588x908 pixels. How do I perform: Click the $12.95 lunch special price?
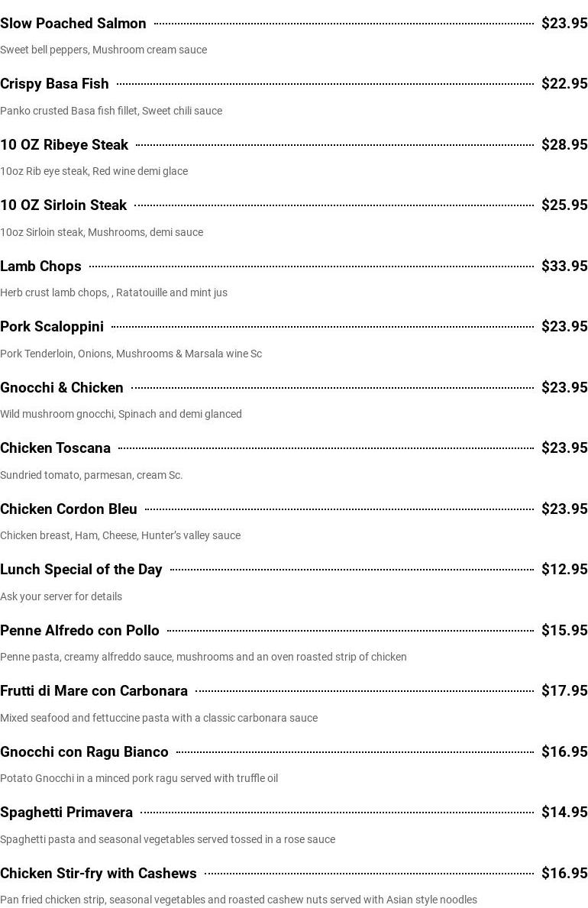pyautogui.click(x=564, y=570)
